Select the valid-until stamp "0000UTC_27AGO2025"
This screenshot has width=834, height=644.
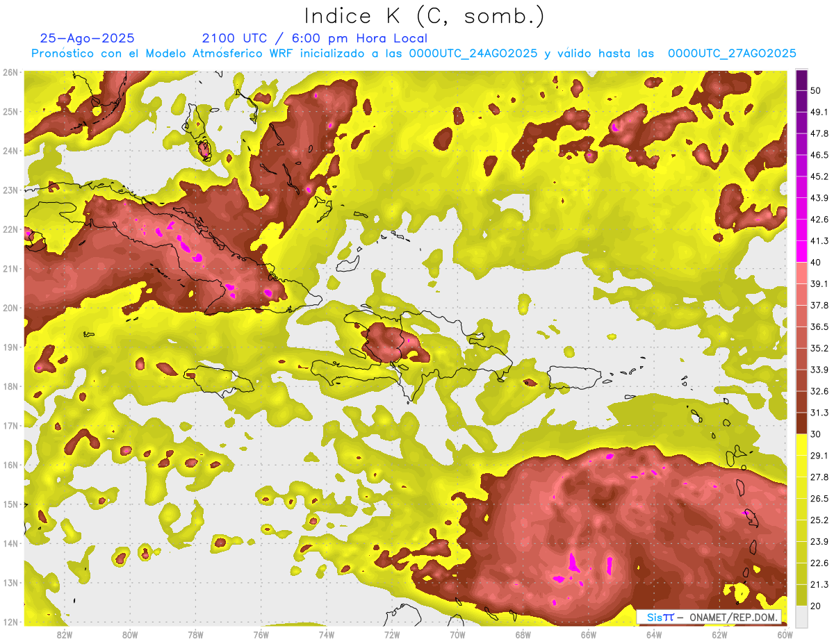[x=732, y=53]
